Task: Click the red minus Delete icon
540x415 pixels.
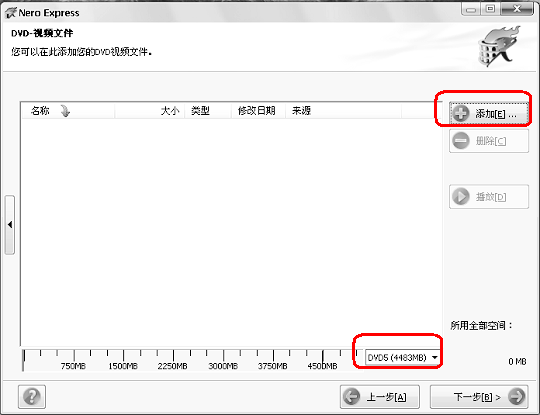Action: point(461,141)
